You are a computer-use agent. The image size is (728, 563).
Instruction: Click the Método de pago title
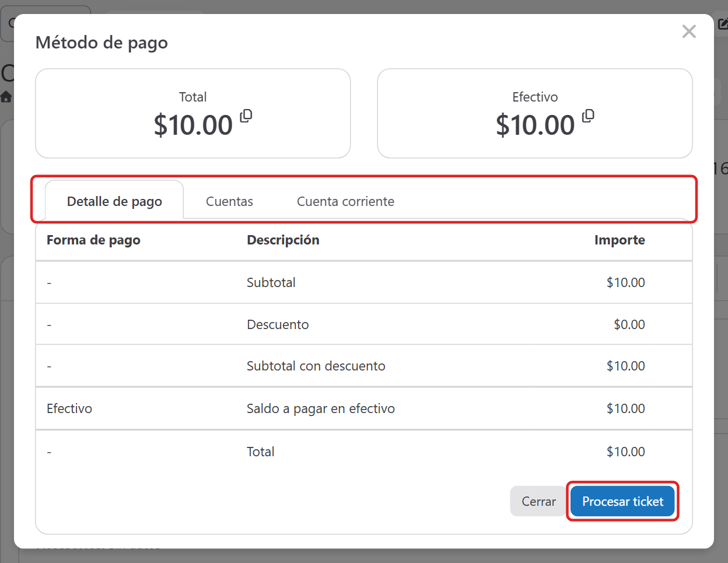click(101, 43)
